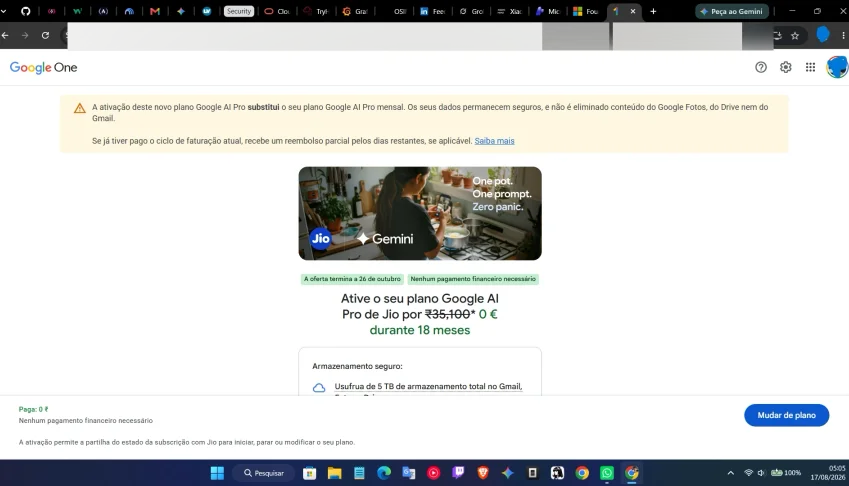Click the 'Paga: 0 ₹' text
The image size is (849, 486).
(34, 409)
